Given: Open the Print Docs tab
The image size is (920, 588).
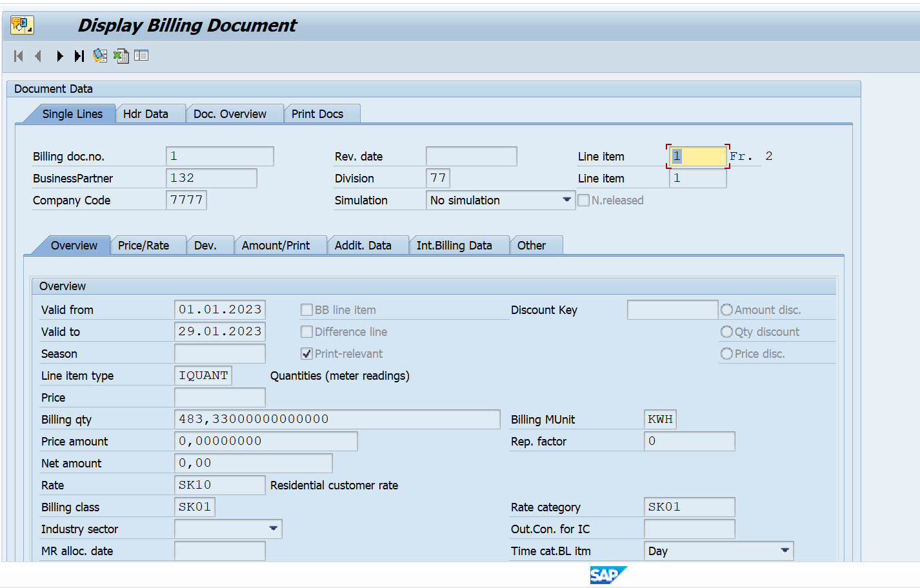Looking at the screenshot, I should [317, 114].
